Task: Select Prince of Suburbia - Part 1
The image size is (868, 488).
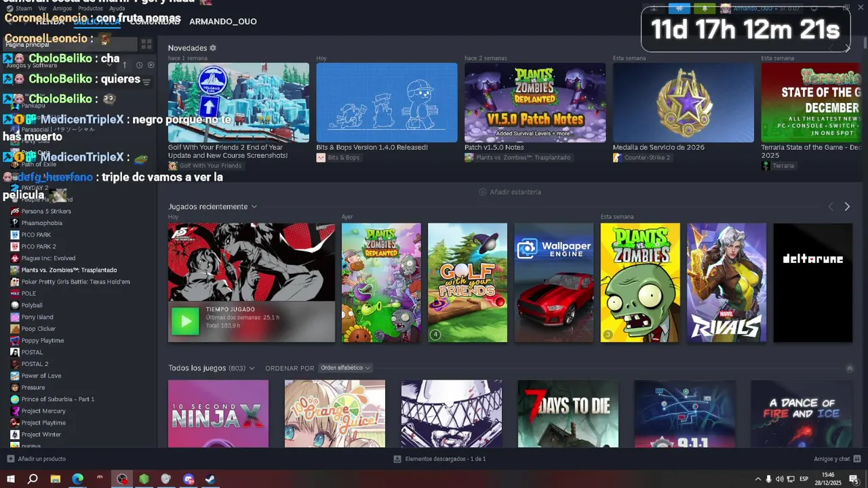Action: (58, 399)
